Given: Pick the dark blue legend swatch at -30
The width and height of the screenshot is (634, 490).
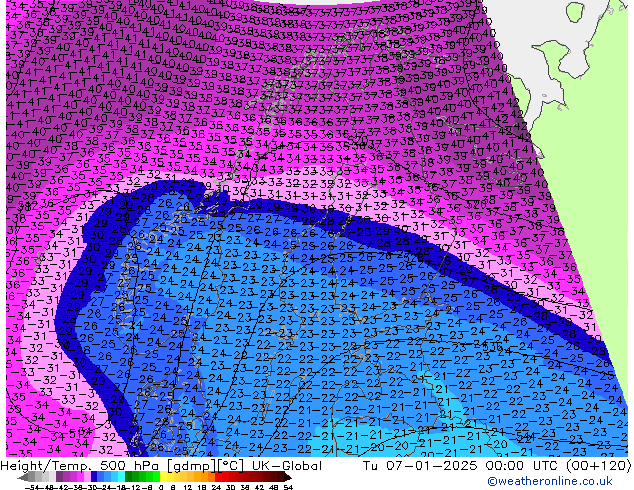Looking at the screenshot, I should coord(94,477).
